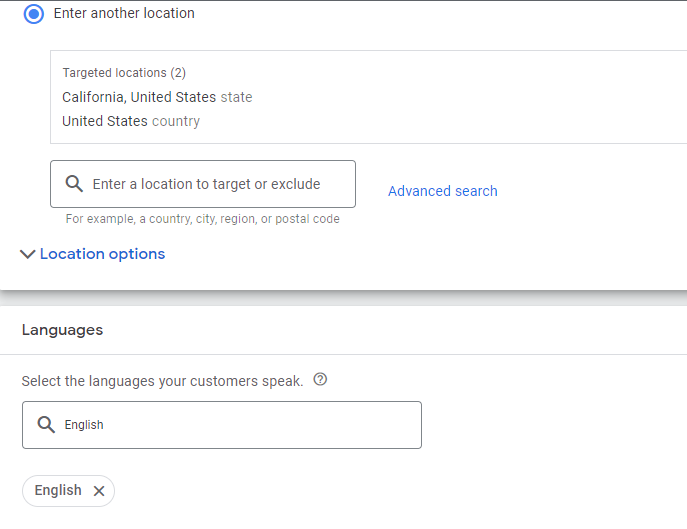Click the magnifier icon in location search

click(x=74, y=184)
